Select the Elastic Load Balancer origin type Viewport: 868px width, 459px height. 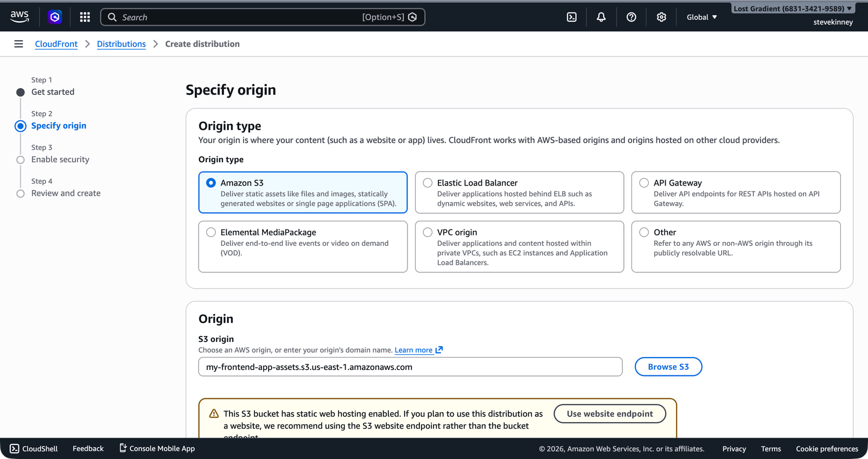pos(519,193)
